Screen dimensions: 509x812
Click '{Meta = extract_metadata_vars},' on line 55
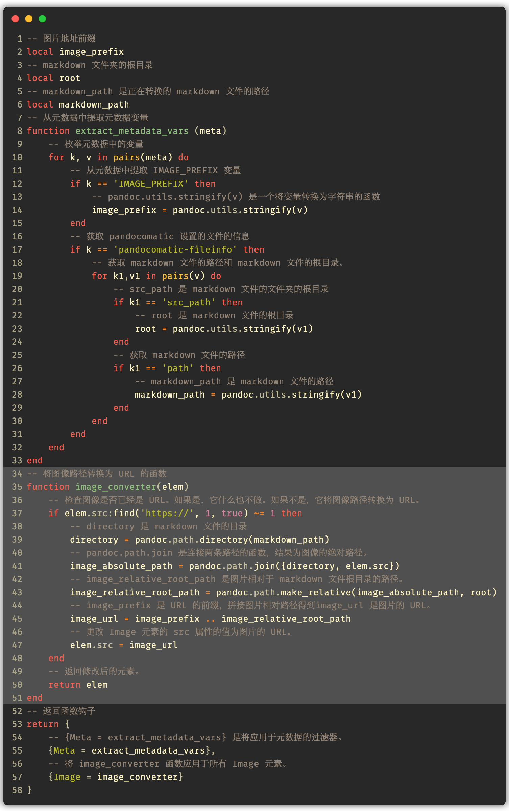click(132, 750)
